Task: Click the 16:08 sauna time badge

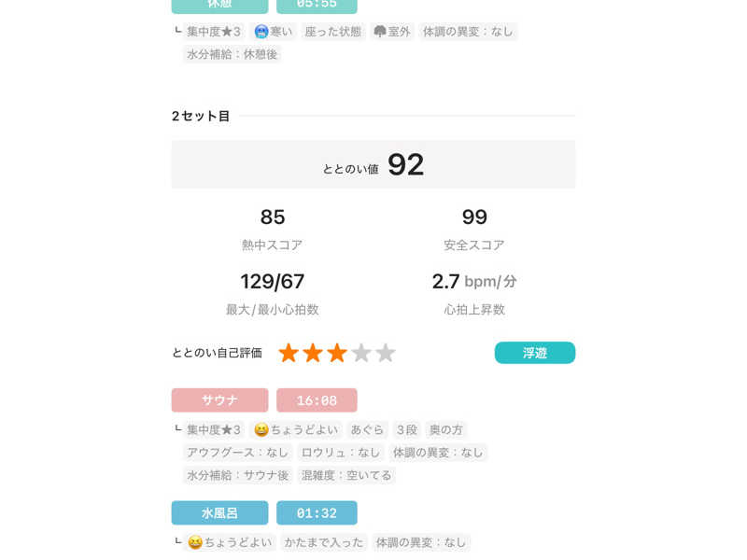Action: 317,400
